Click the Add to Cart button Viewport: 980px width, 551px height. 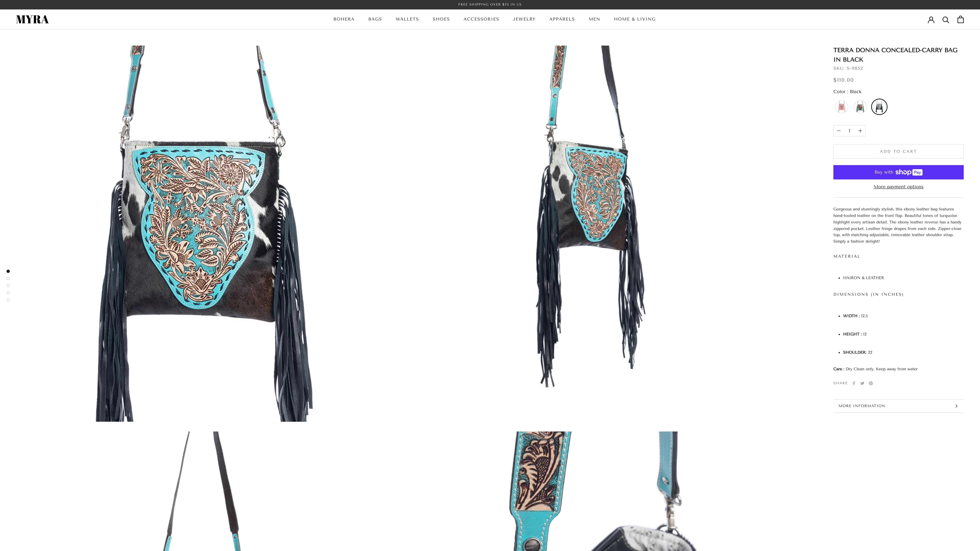898,151
